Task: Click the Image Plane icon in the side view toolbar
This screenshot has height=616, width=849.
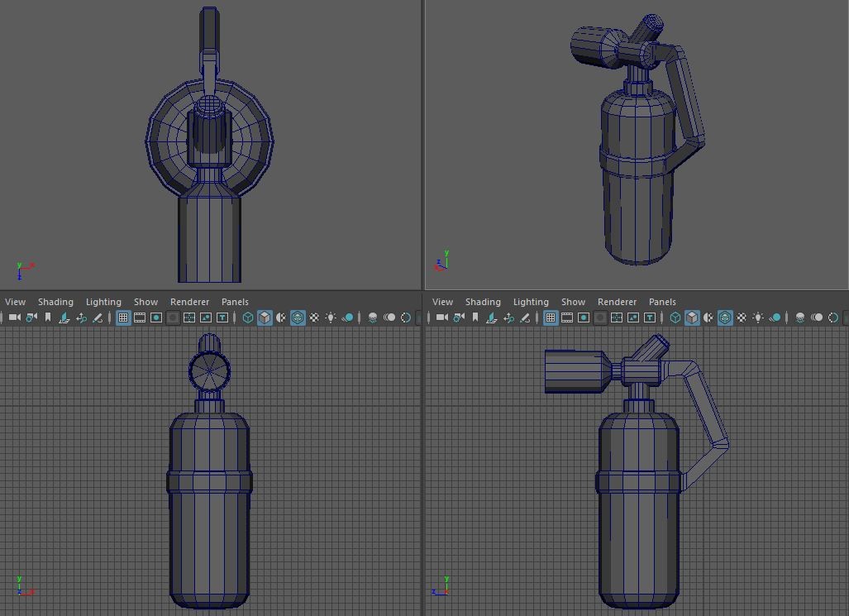Action: pyautogui.click(x=491, y=318)
